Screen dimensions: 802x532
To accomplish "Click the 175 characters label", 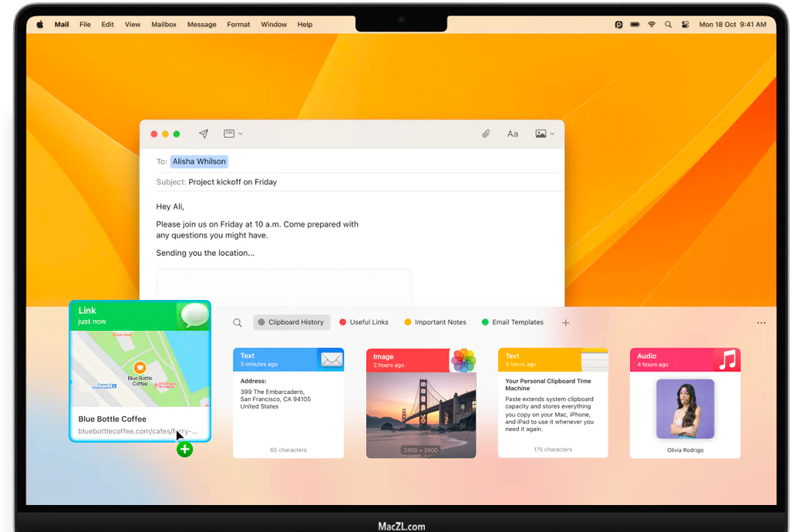I will 553,450.
